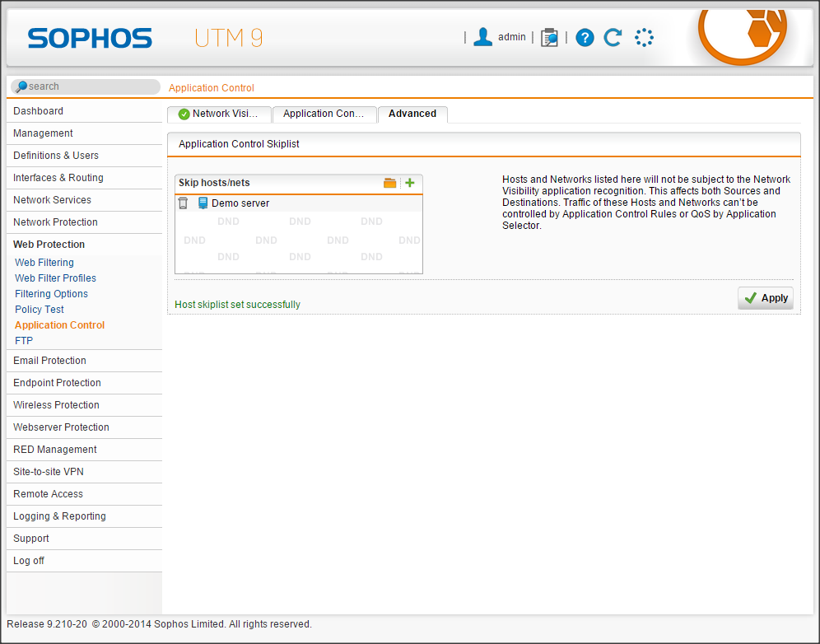Screen dimensions: 820x644
Task: Expand the Definitions & Users menu section
Action: pyautogui.click(x=56, y=156)
